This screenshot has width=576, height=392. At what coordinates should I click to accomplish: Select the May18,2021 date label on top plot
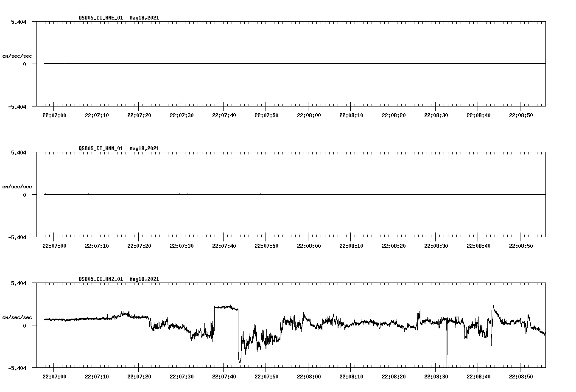tap(144, 18)
